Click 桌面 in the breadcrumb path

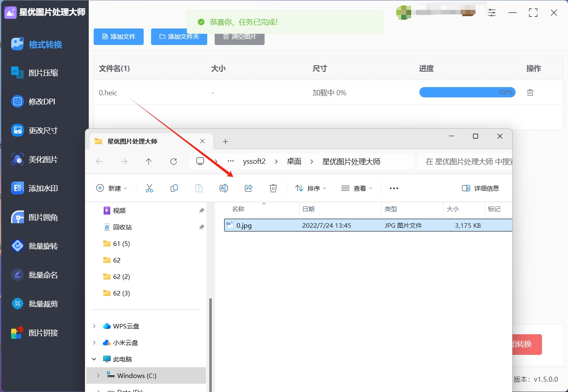[294, 161]
